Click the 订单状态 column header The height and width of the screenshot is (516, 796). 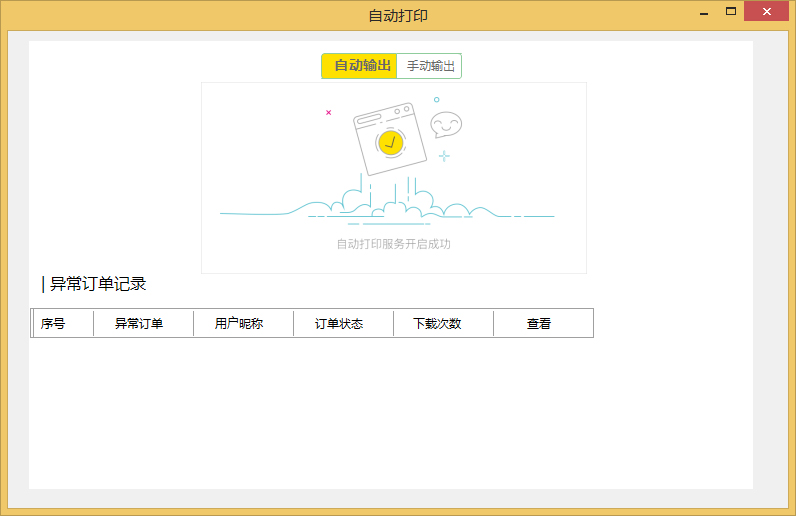click(339, 324)
